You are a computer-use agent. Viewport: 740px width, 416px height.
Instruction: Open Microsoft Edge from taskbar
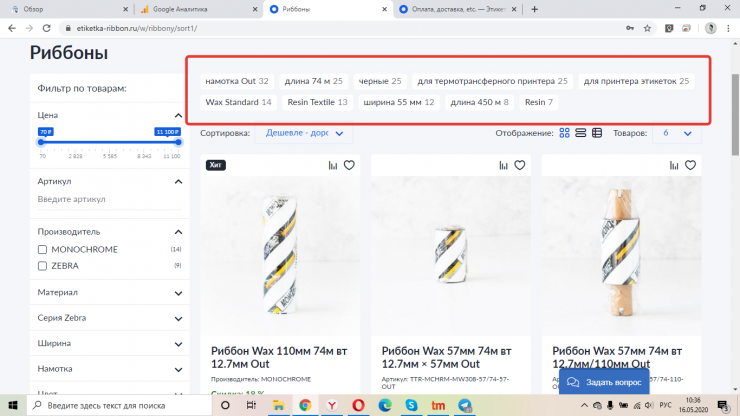coord(385,405)
